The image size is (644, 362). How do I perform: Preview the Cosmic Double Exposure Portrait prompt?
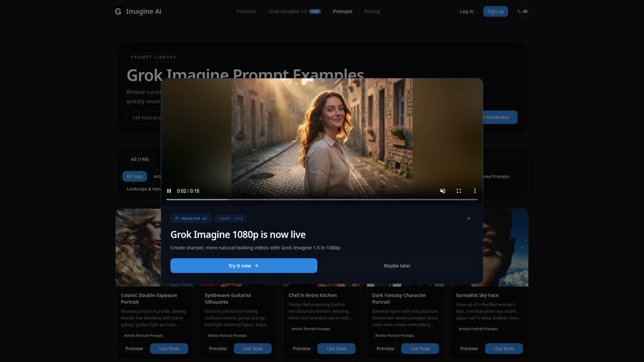click(x=134, y=348)
